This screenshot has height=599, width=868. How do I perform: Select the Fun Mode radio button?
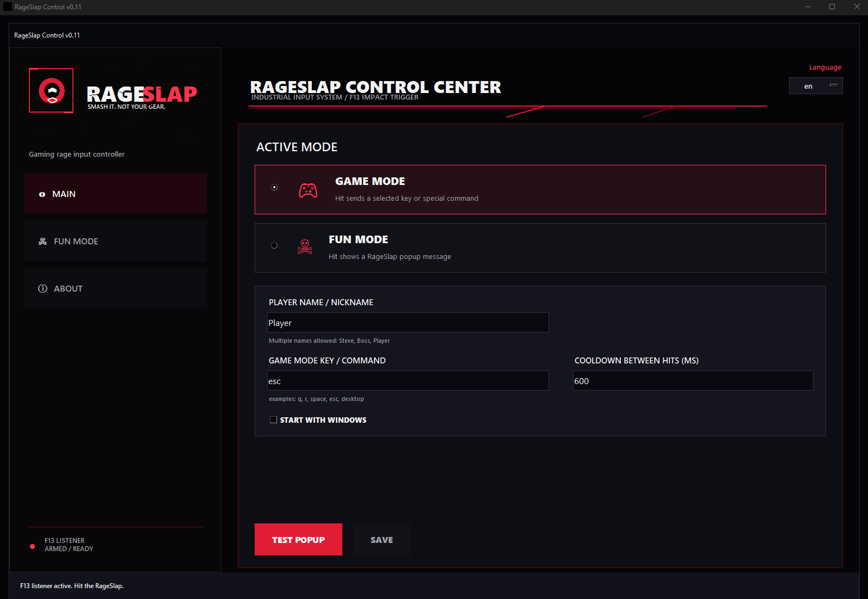(274, 245)
